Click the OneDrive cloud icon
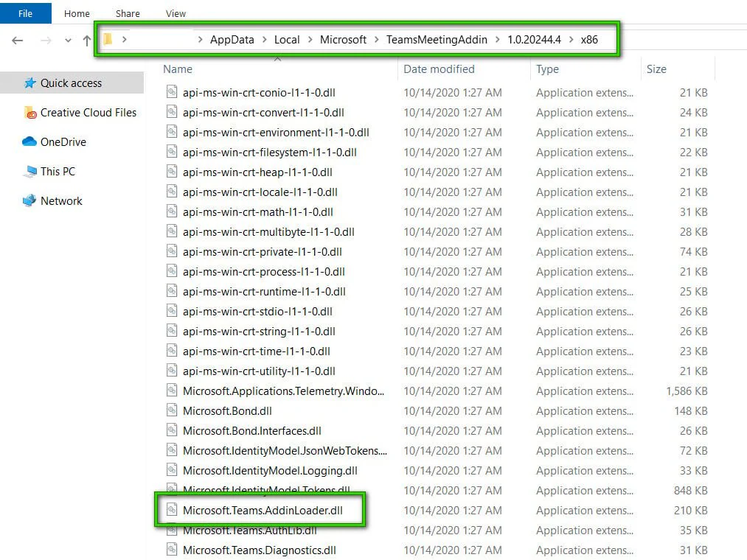 pyautogui.click(x=29, y=141)
